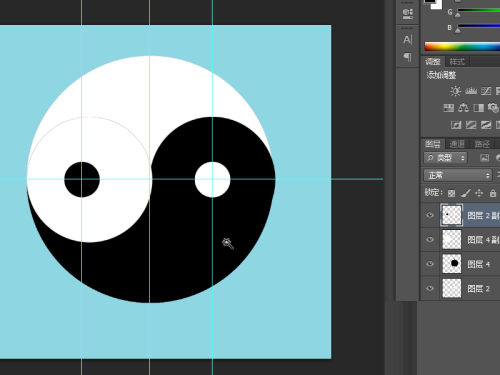Hide layer 图层 4 副本
Viewport: 500px width, 375px height.
point(430,239)
